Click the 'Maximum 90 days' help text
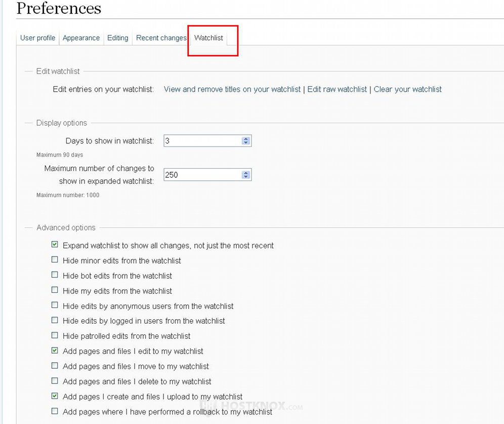 click(x=60, y=155)
